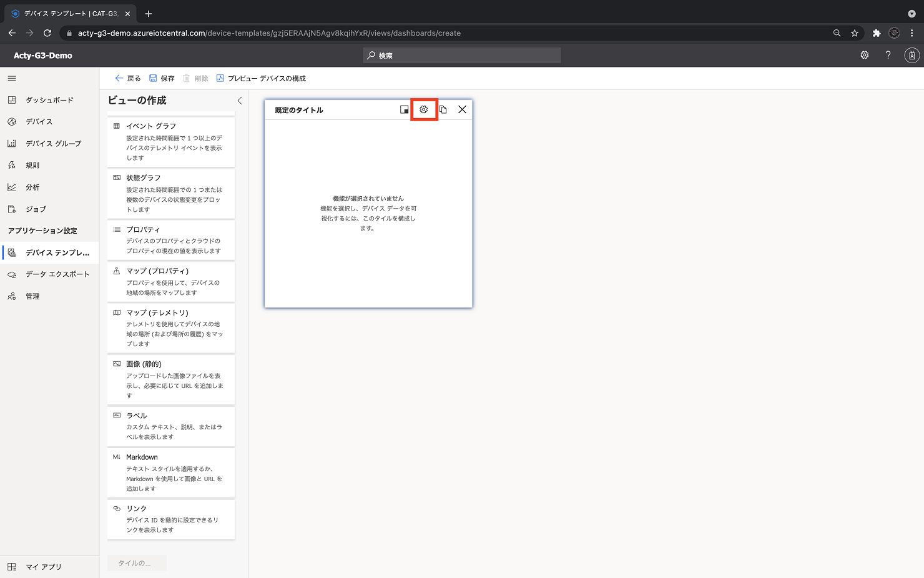Click プレビュー デバイスの構成 in toolbar
Image resolution: width=924 pixels, height=578 pixels.
[261, 78]
